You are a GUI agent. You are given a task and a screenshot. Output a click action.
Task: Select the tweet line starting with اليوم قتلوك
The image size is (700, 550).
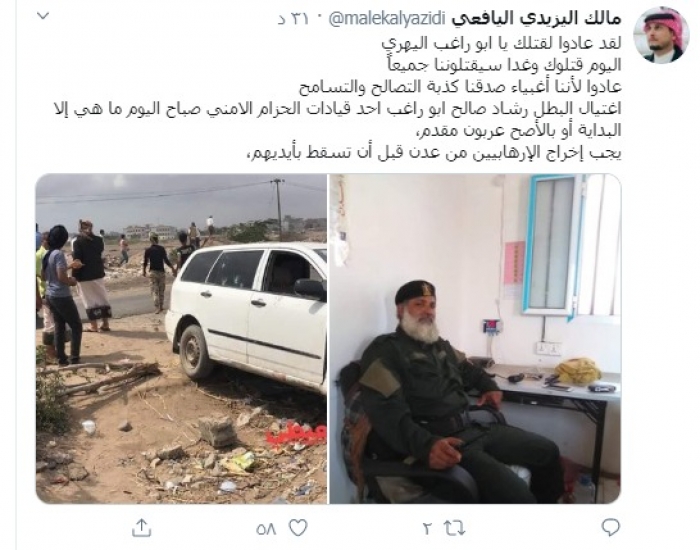504,65
